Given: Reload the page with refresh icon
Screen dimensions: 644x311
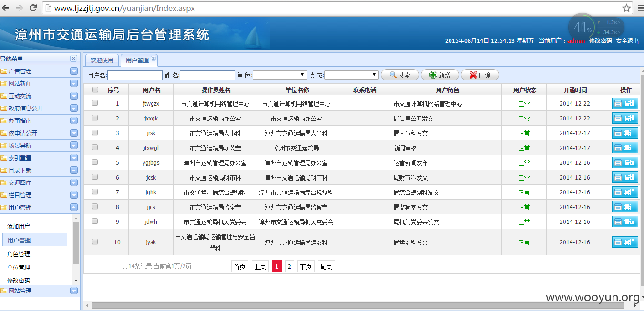Looking at the screenshot, I should click(x=33, y=8).
